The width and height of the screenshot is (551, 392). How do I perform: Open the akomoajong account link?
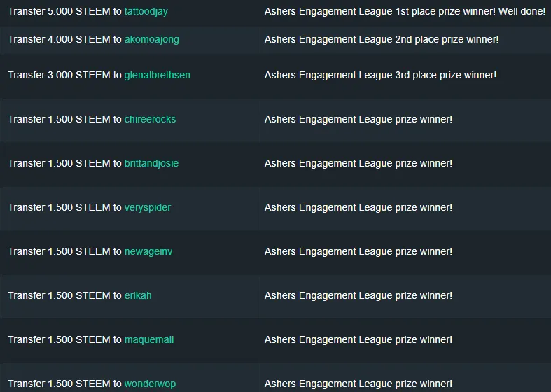(x=151, y=39)
